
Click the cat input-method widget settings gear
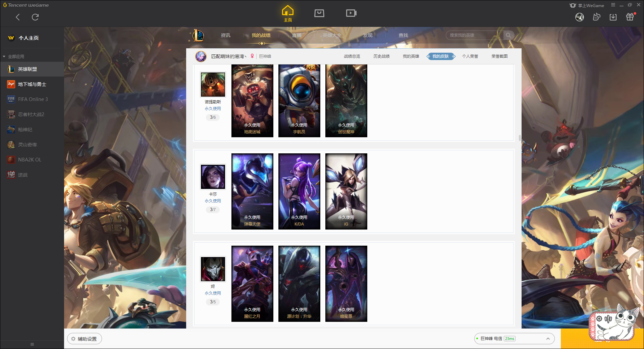point(599,319)
